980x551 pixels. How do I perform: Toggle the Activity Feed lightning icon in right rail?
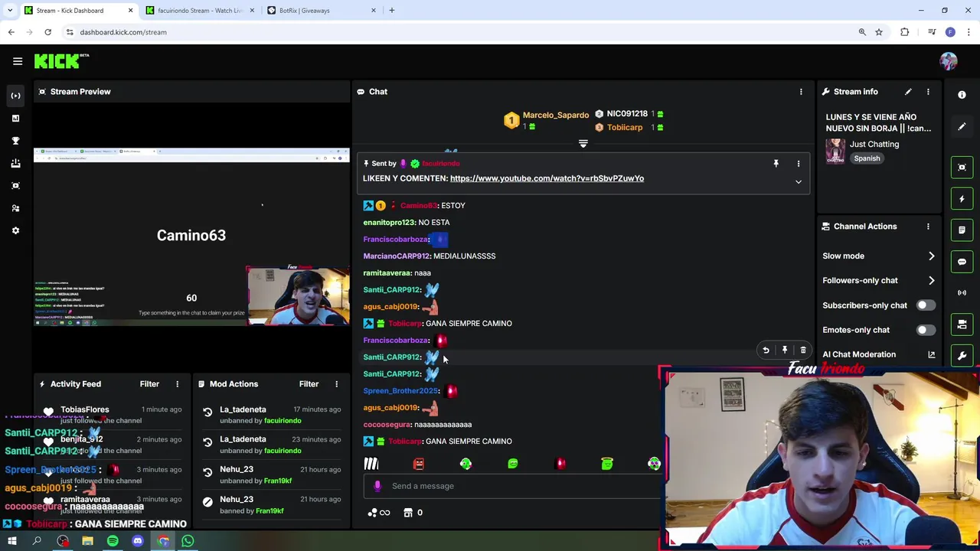962,198
